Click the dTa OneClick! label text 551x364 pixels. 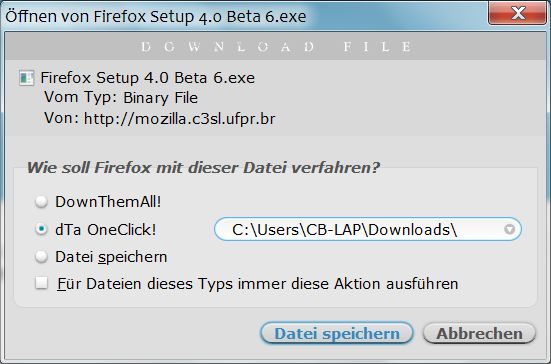106,230
